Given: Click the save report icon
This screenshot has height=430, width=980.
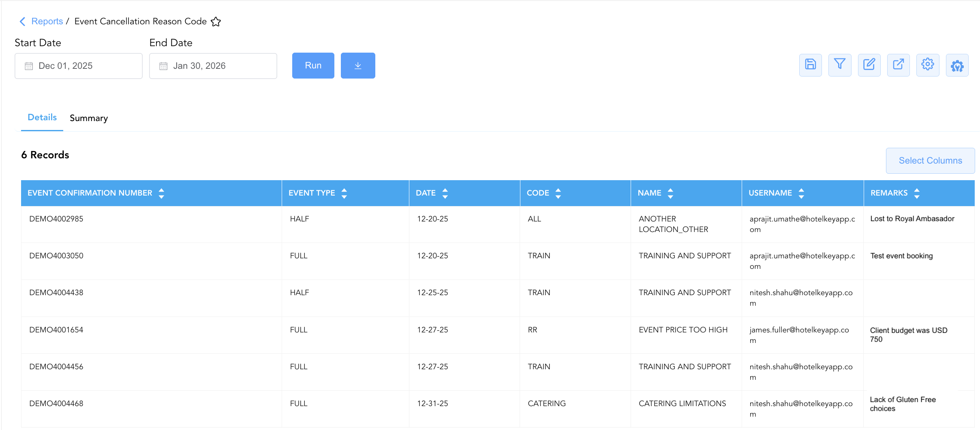Looking at the screenshot, I should coord(810,65).
